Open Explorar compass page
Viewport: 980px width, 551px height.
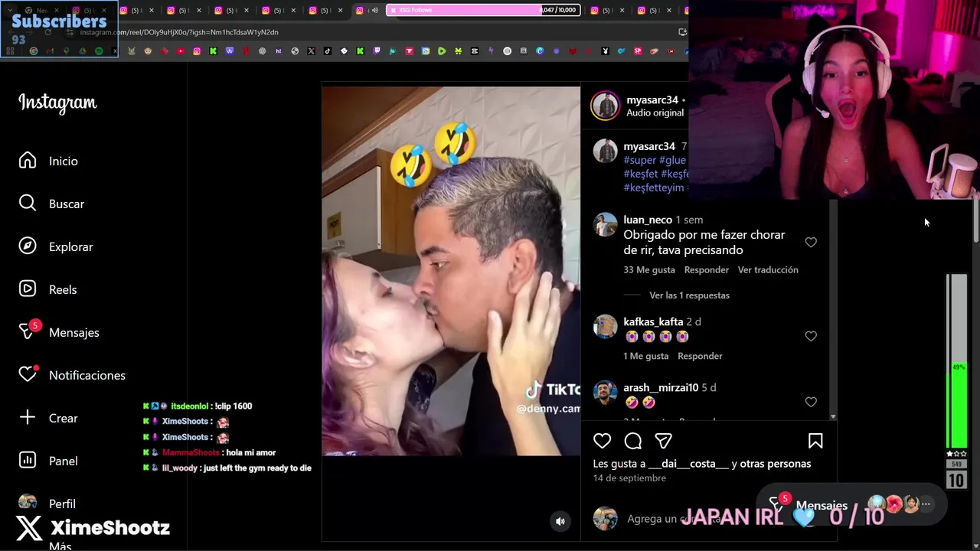tap(56, 246)
